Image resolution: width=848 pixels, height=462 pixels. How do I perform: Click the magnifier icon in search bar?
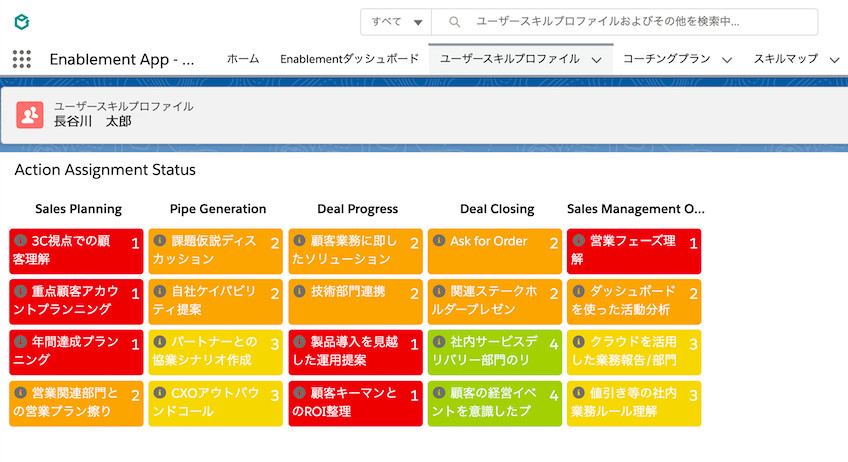tap(454, 22)
